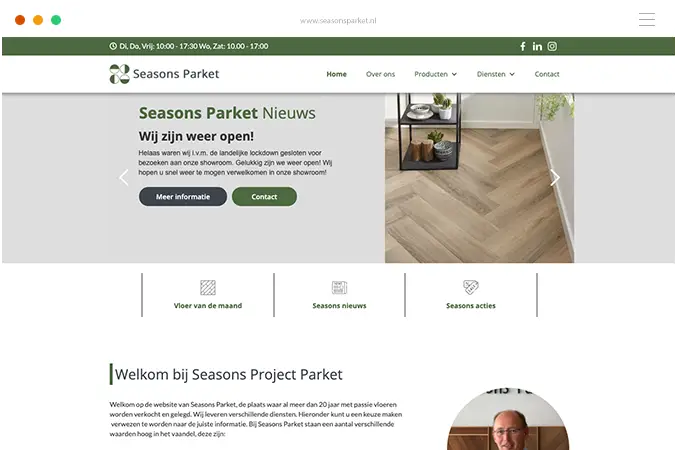The width and height of the screenshot is (677, 450).
Task: Click the Meer informatie button
Action: pos(183,196)
